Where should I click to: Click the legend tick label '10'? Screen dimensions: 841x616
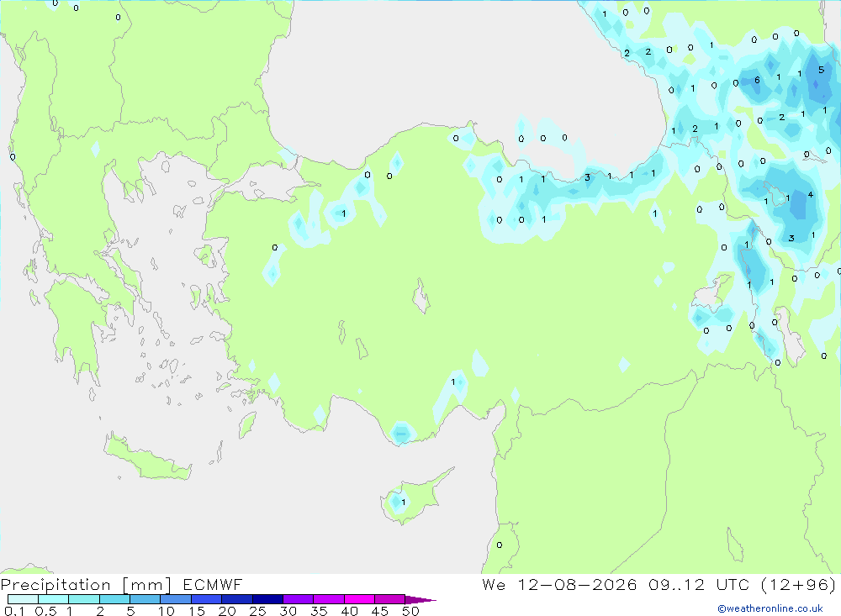167,611
